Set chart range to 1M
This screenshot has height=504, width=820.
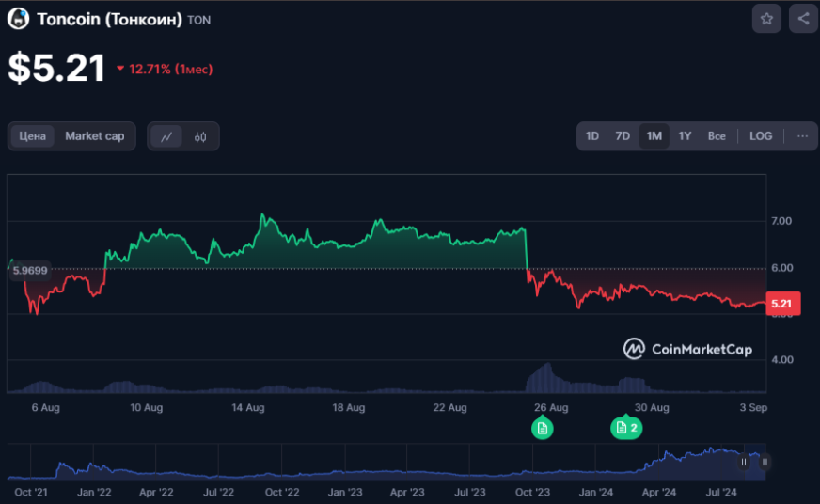click(654, 136)
